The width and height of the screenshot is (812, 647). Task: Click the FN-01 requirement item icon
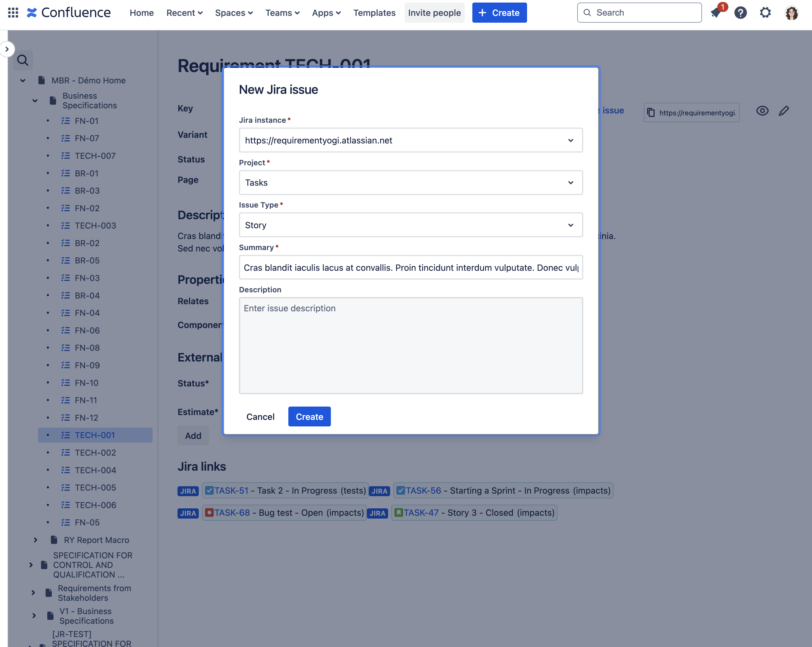coord(65,121)
